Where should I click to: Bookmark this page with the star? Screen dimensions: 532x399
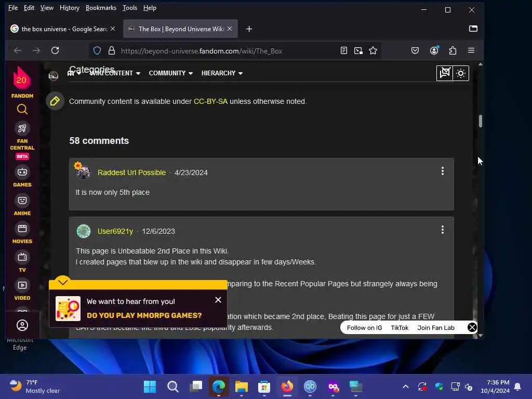[373, 50]
